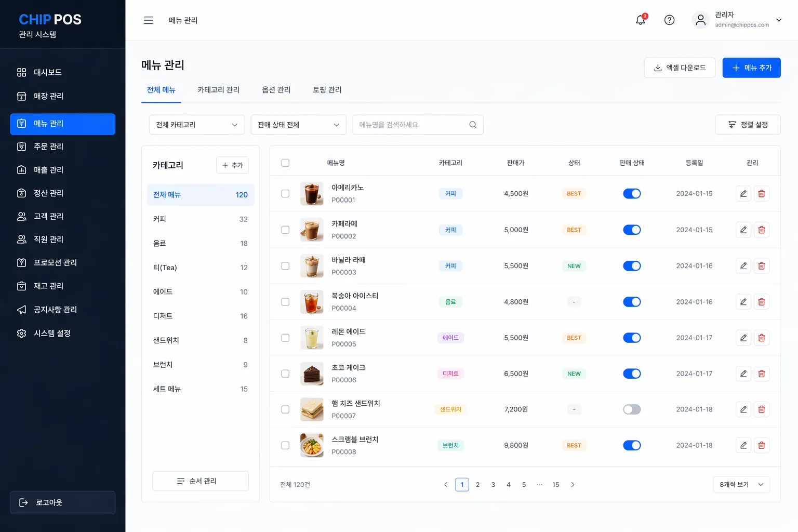The image size is (798, 532).
Task: Go to next page arrow
Action: click(x=573, y=485)
